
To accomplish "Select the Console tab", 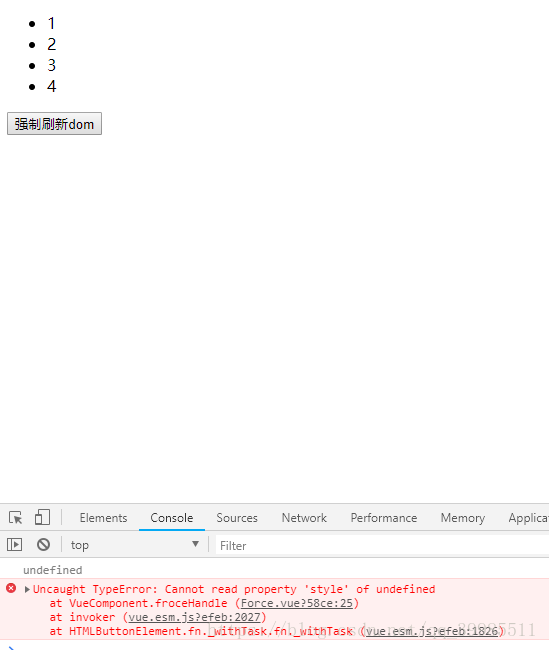I will [x=172, y=518].
